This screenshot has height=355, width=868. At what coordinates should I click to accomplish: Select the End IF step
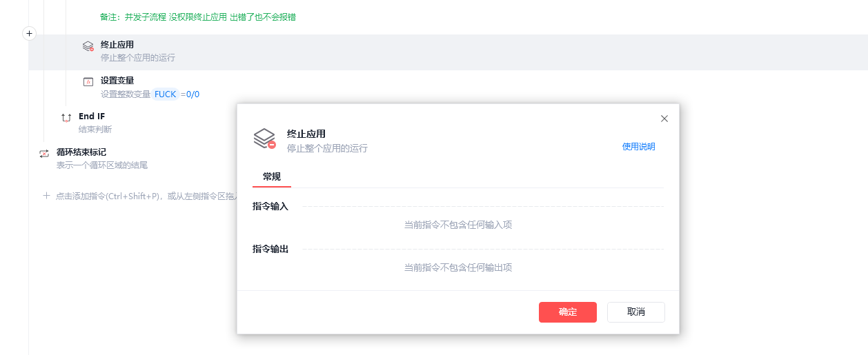click(92, 116)
